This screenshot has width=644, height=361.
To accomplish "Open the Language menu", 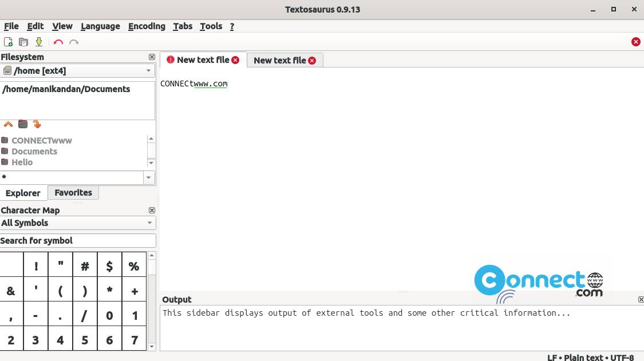I will point(100,26).
